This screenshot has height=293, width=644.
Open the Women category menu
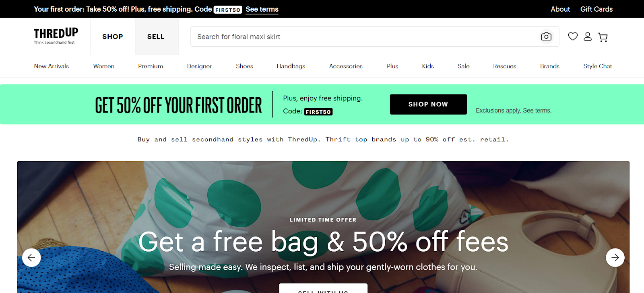[x=104, y=66]
